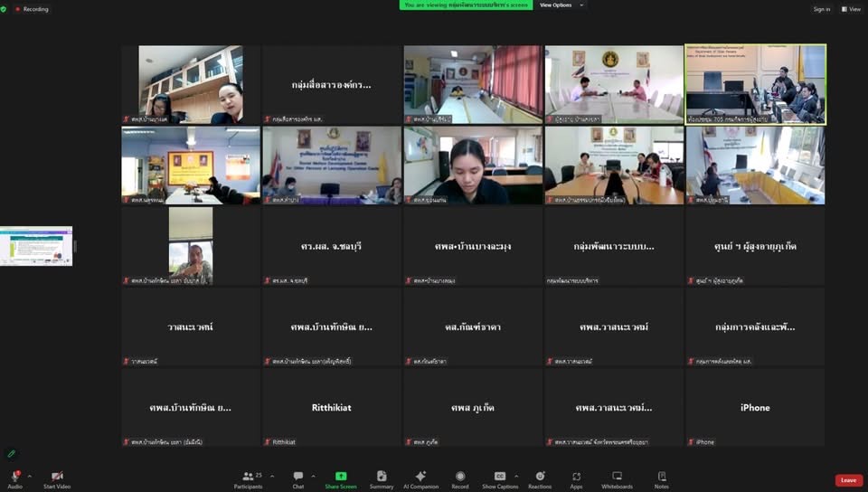Open the Notes tool
This screenshot has height=492, width=868.
coord(662,478)
